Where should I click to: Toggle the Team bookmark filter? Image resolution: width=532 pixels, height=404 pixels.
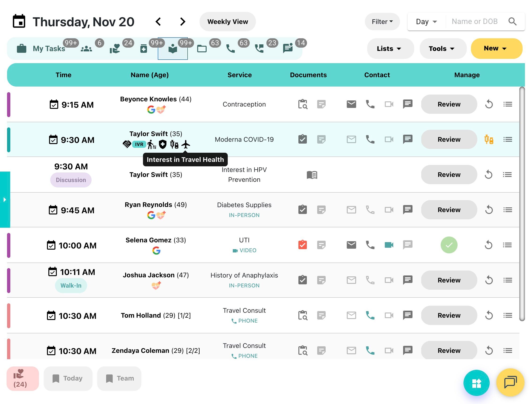(x=119, y=378)
